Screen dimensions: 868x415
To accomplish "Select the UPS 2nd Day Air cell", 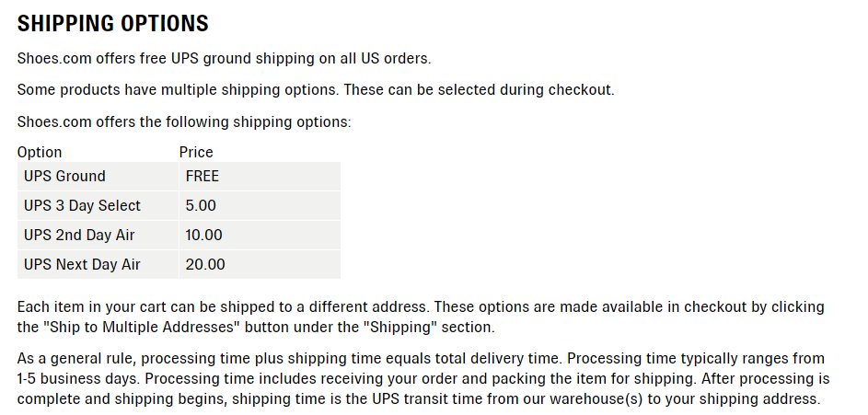I will (x=98, y=236).
